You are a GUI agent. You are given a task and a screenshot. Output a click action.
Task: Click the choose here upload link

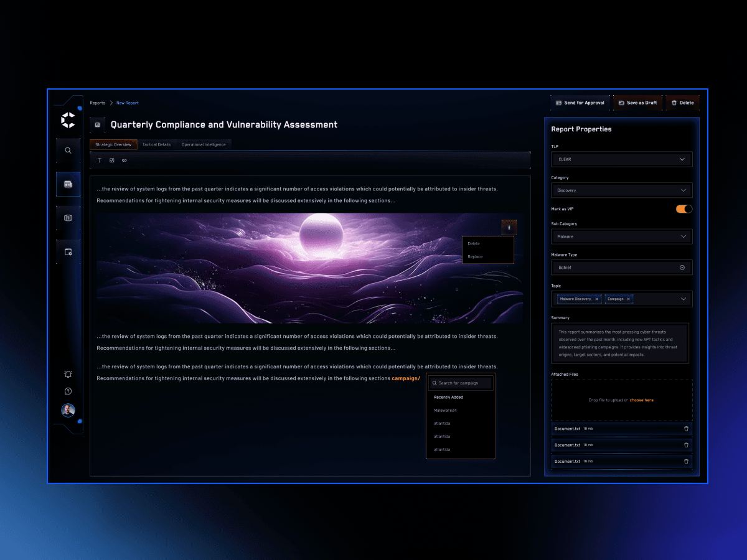(642, 400)
